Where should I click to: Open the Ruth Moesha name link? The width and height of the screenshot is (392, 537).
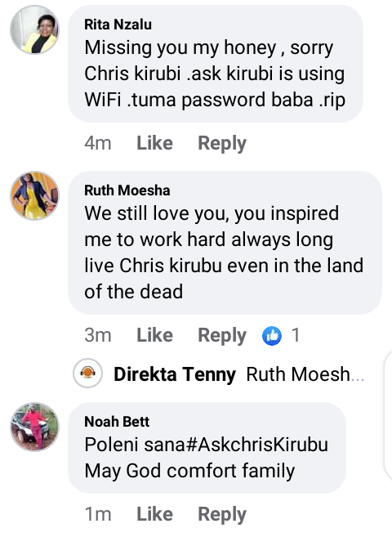click(127, 190)
